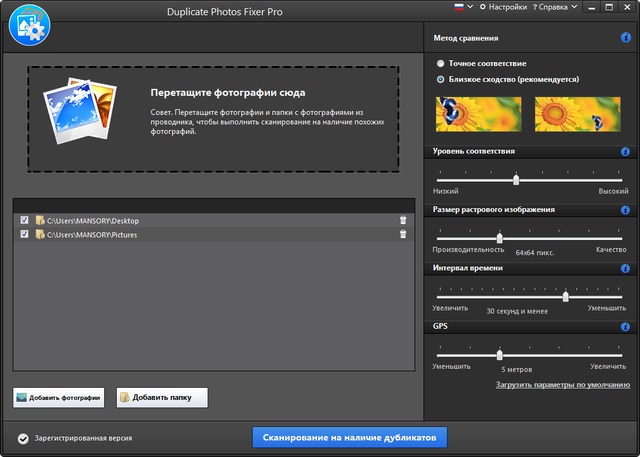The image size is (640, 457).
Task: Remove the Pictures folder using its trash icon
Action: coord(403,234)
